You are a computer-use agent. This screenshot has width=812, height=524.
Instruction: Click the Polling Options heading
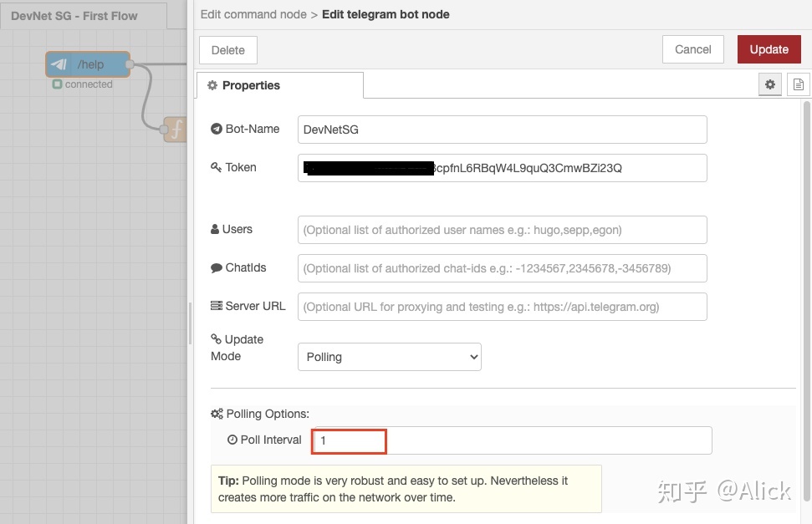[268, 414]
